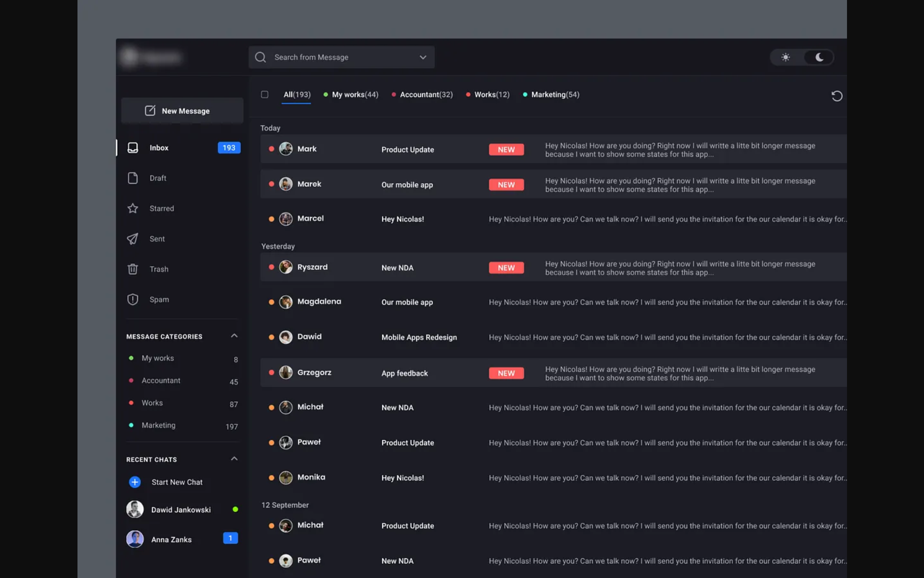
Task: Click Dawid Jankowski's chat avatar
Action: pos(135,509)
